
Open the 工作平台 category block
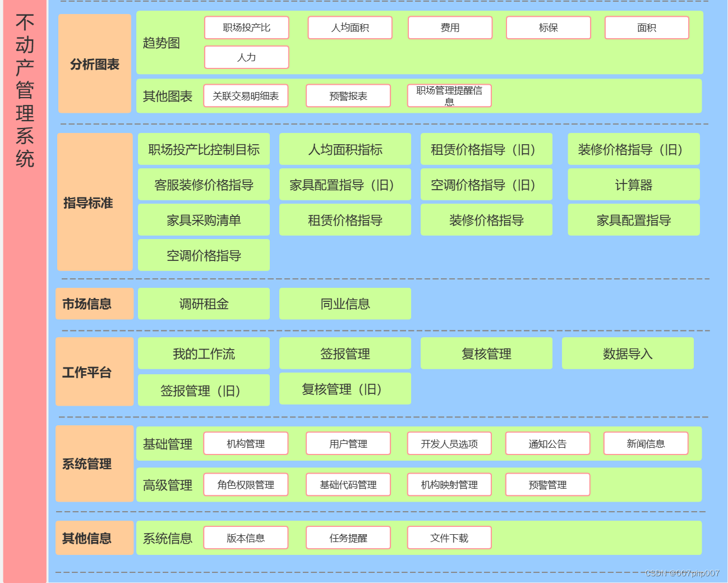[95, 371]
